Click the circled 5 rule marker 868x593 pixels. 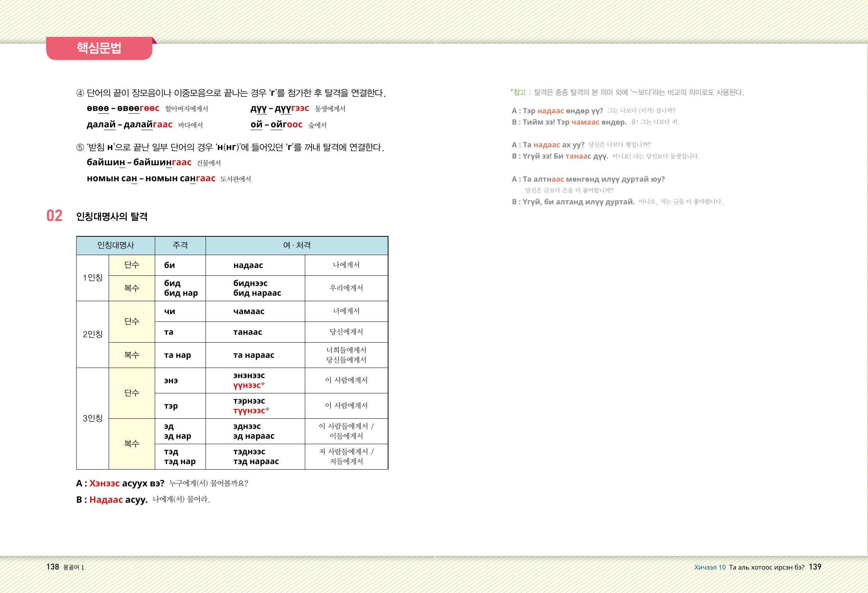[80, 147]
